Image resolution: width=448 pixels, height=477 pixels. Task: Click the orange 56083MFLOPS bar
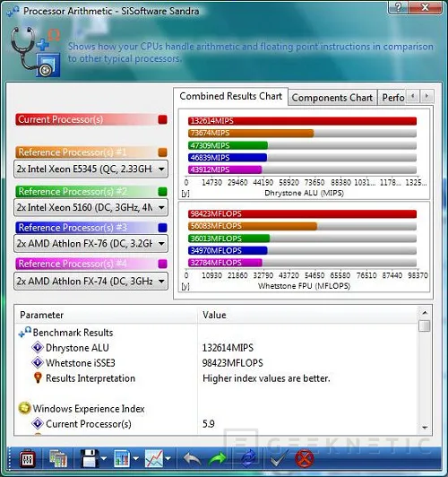click(x=253, y=226)
